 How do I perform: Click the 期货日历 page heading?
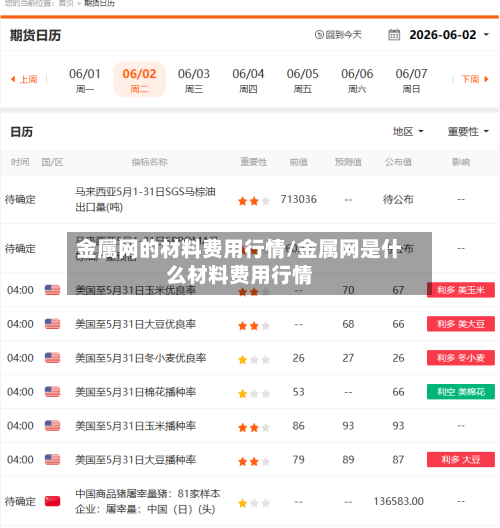point(35,35)
